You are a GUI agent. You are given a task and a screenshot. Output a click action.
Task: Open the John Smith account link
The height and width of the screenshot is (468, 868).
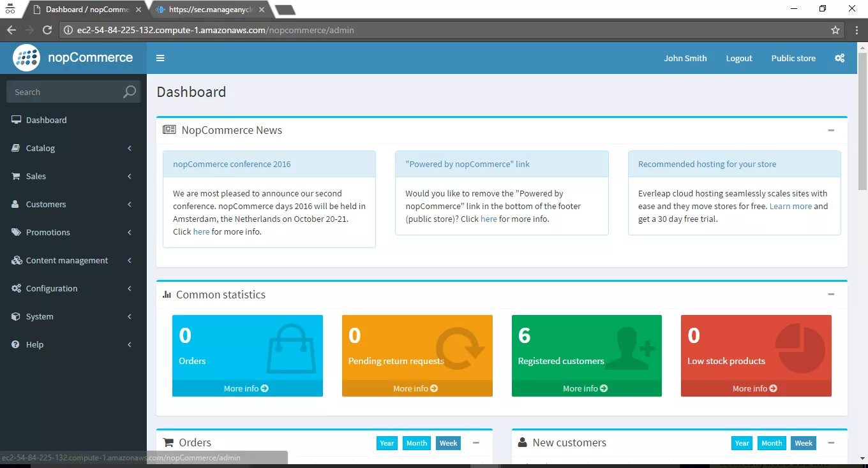[x=685, y=58]
